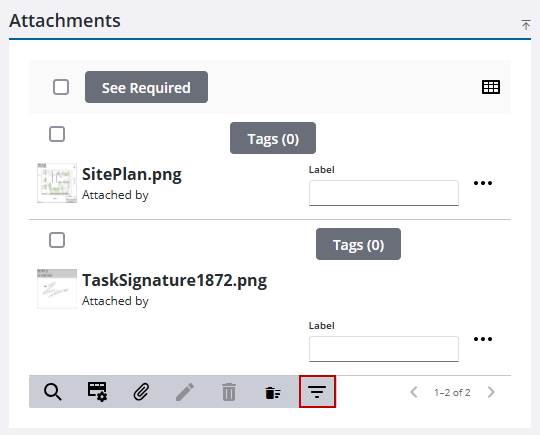Collapse the Attachments section arrow
The height and width of the screenshot is (435, 540).
point(526,25)
